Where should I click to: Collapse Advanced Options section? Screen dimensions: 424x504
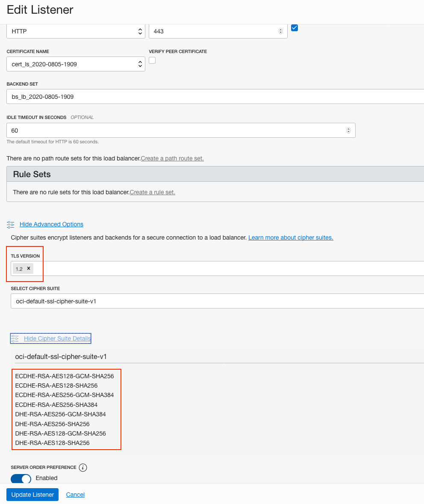coord(51,224)
